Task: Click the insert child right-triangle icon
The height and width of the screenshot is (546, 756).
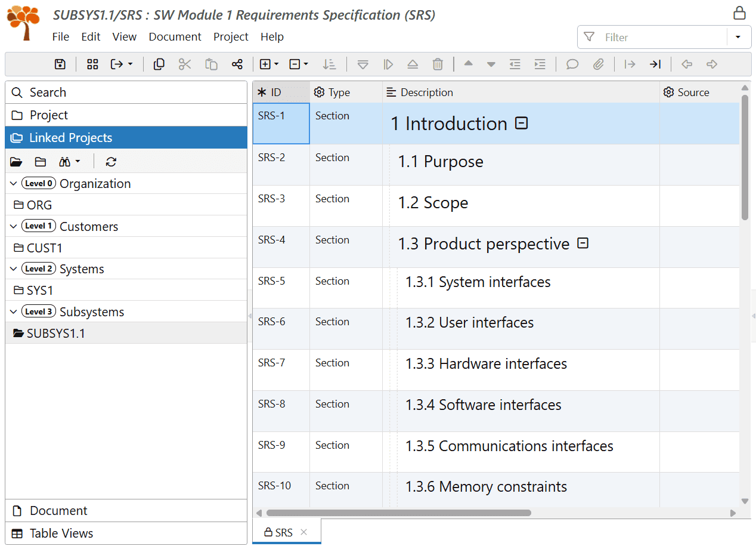Action: (x=388, y=64)
